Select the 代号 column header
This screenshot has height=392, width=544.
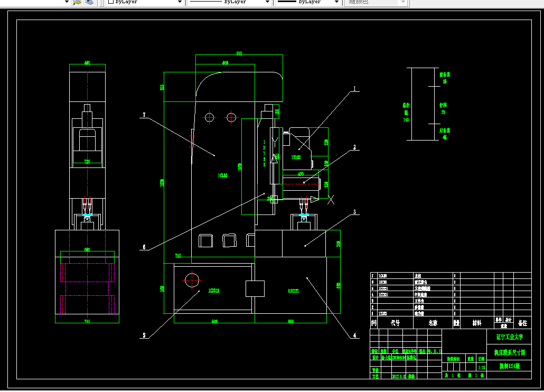coord(395,323)
